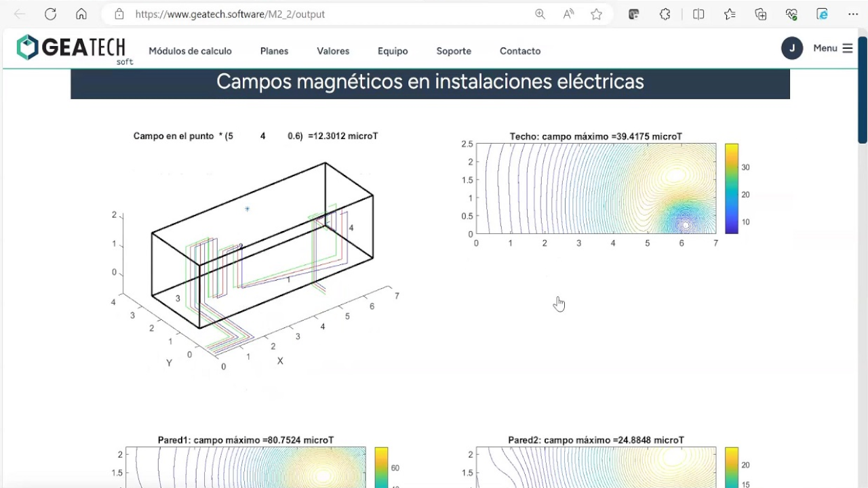Click the 'Campo en el punto' plot title
The height and width of the screenshot is (488, 868).
coord(256,136)
